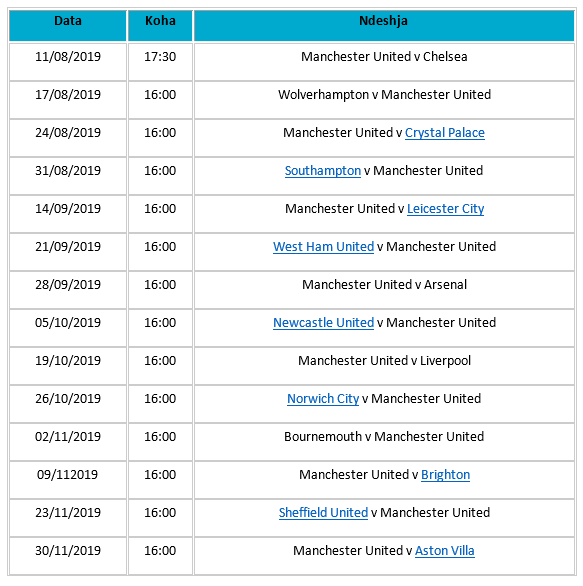Click the Manchester United v Chelsea cell

tap(384, 62)
